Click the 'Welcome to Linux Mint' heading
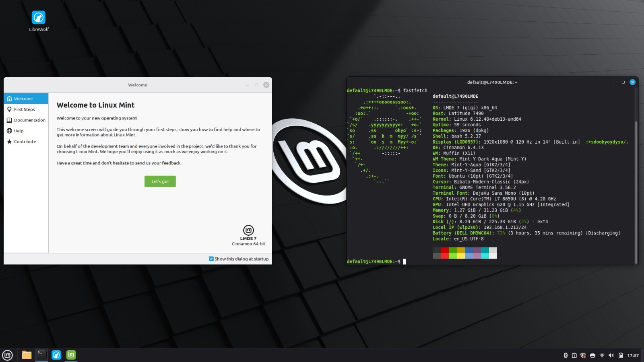 coord(96,105)
